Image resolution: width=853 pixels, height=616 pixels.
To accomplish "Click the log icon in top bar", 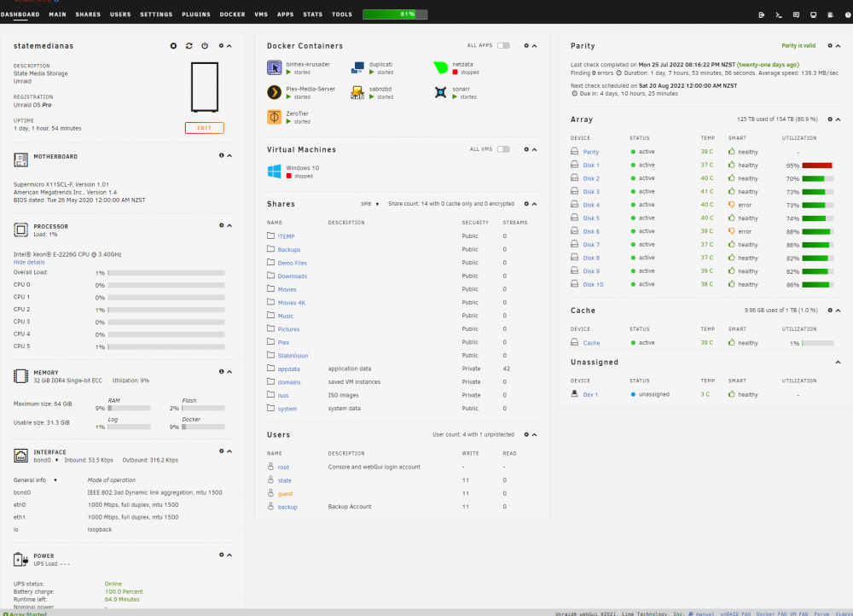I will tap(830, 15).
